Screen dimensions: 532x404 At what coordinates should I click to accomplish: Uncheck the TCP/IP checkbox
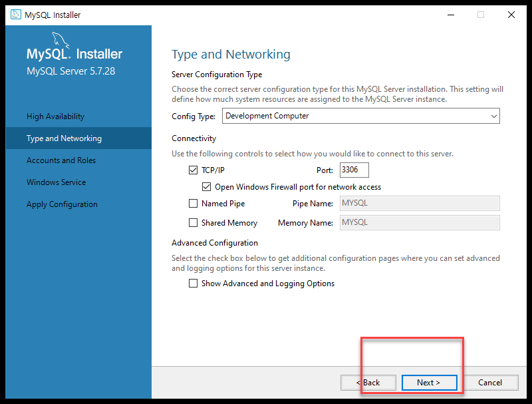(193, 170)
